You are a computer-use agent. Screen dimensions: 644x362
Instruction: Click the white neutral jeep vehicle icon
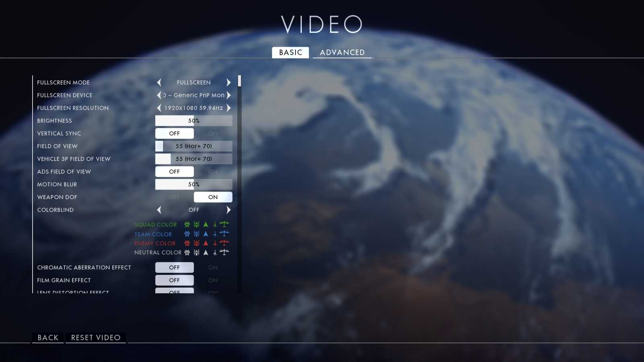pos(187,253)
